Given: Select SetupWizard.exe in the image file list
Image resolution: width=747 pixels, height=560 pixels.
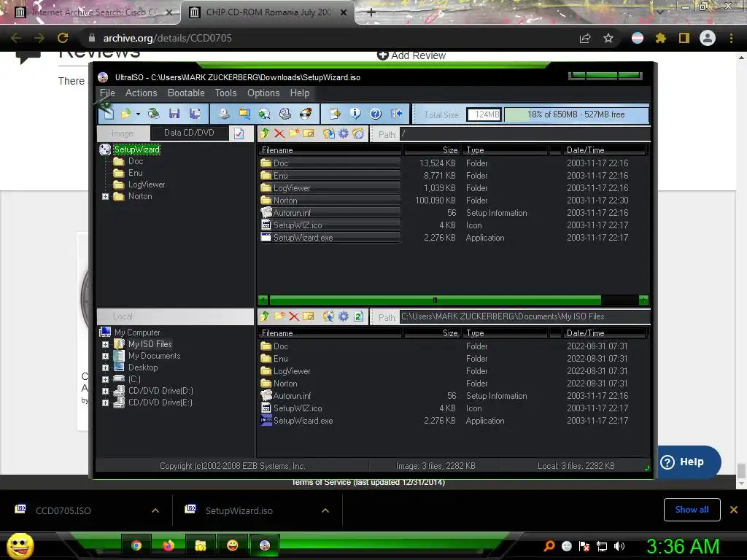Looking at the screenshot, I should click(x=303, y=238).
